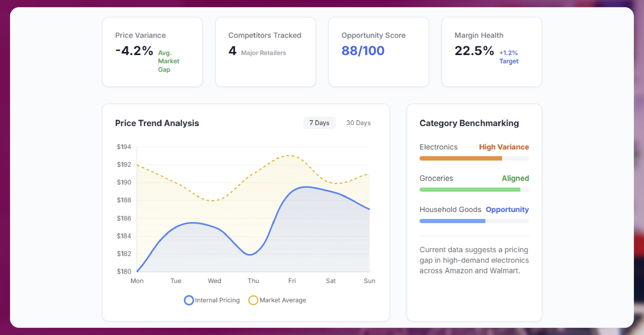The height and width of the screenshot is (335, 644).
Task: Click the Sun label on chart axis
Action: point(369,281)
